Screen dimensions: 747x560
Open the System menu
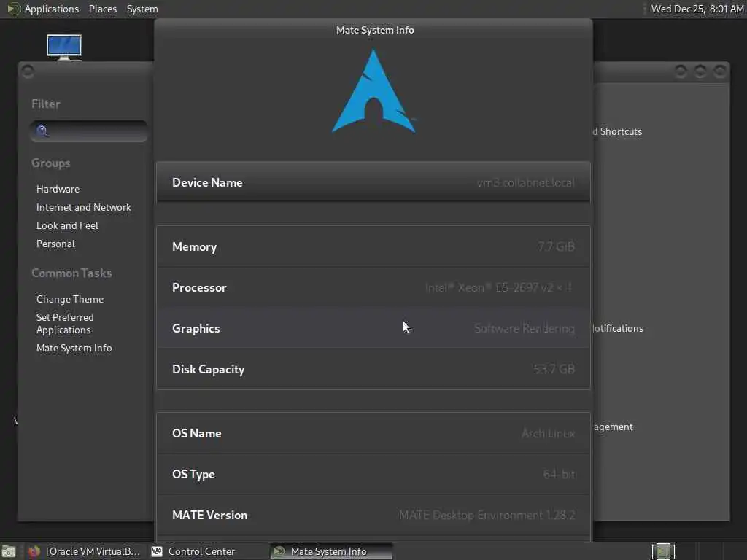[x=142, y=9]
